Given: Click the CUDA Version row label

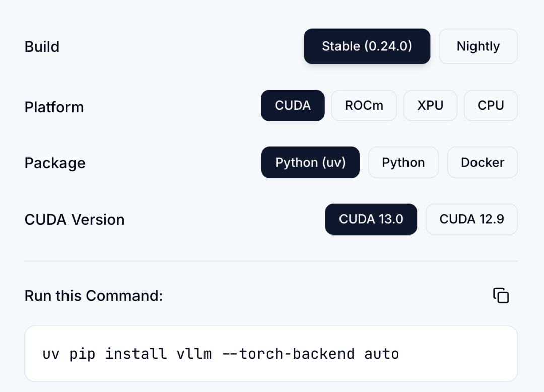Looking at the screenshot, I should (74, 220).
